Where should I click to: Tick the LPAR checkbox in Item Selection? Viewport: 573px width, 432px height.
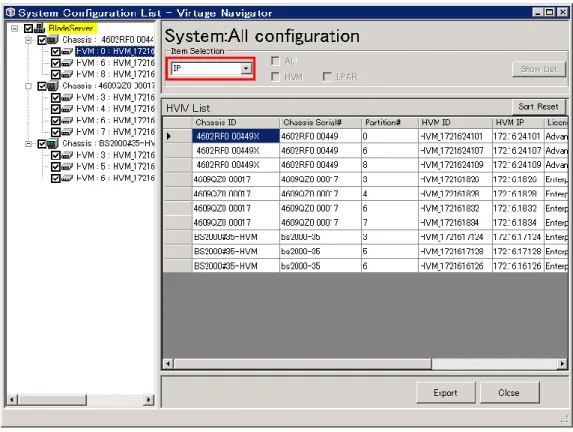point(327,77)
